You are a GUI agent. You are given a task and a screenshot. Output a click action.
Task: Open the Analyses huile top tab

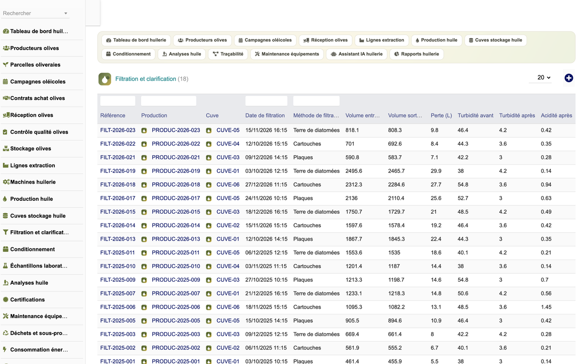(182, 54)
